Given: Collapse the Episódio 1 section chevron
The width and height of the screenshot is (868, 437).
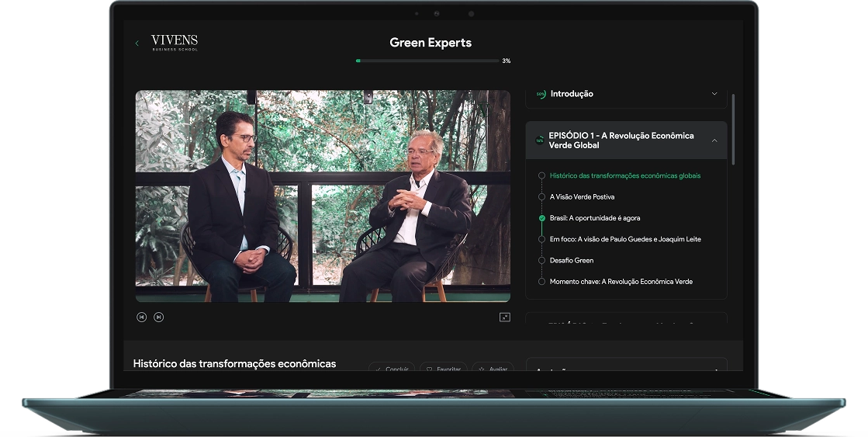Looking at the screenshot, I should [x=714, y=140].
